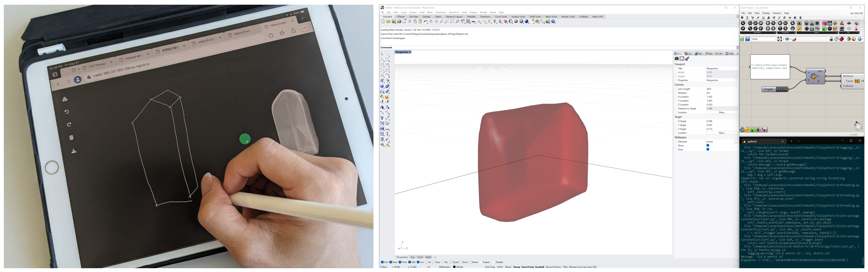Click Camera Location Place... button
The image size is (868, 272).
(x=722, y=113)
